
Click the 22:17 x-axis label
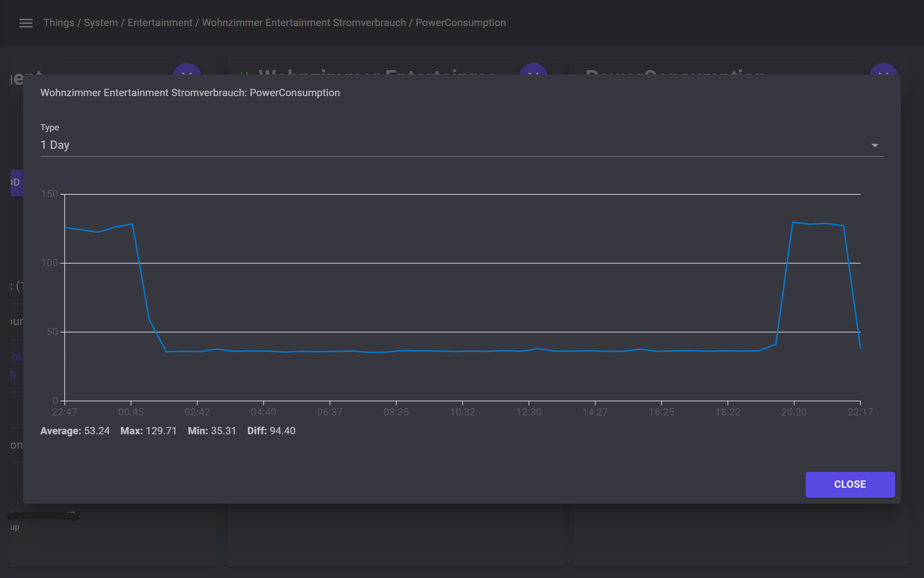coord(860,412)
